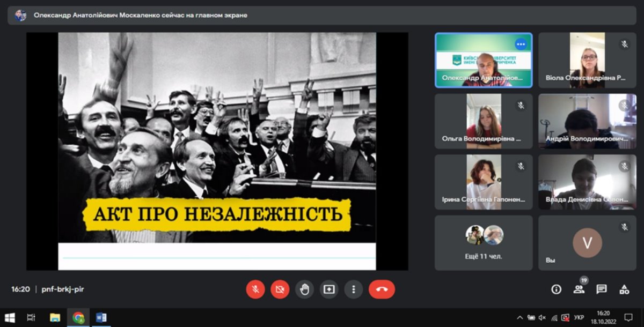
Task: Open the activities panel
Action: (x=624, y=289)
